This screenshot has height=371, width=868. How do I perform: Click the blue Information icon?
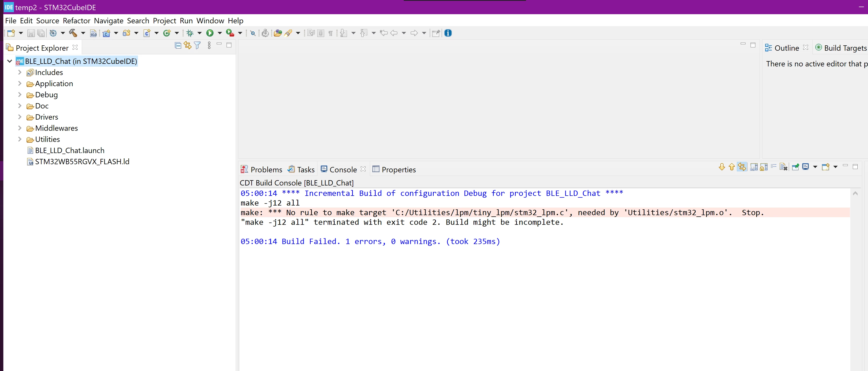click(448, 33)
